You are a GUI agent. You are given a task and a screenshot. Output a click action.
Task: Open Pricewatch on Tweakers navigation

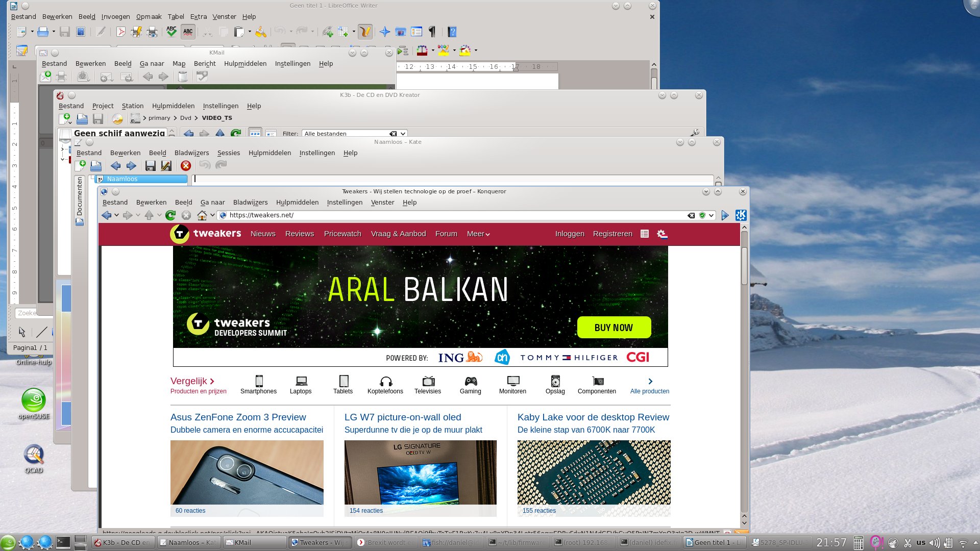click(x=342, y=234)
